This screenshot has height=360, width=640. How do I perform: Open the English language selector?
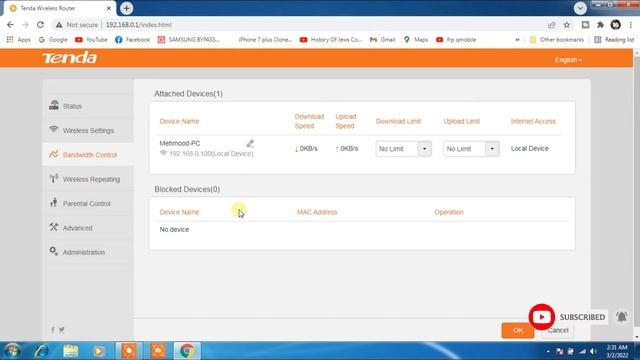[568, 60]
